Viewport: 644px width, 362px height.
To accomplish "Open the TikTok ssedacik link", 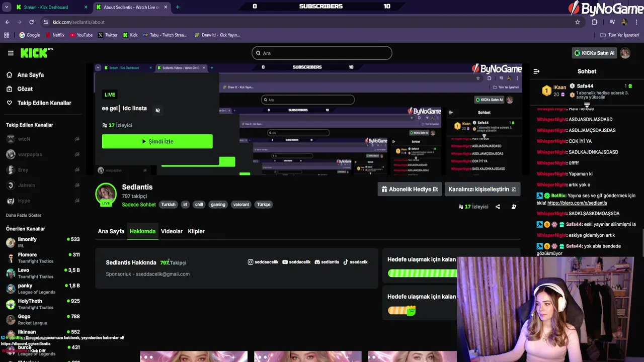I will pyautogui.click(x=355, y=262).
